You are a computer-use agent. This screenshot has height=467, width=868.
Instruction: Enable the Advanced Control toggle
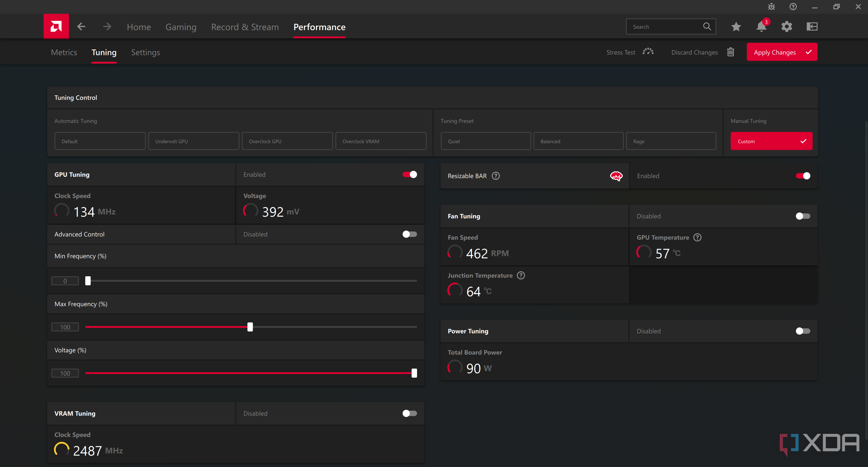(409, 234)
